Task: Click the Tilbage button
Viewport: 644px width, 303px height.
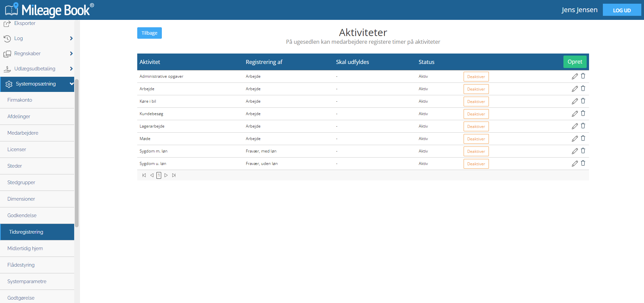Action: [149, 33]
